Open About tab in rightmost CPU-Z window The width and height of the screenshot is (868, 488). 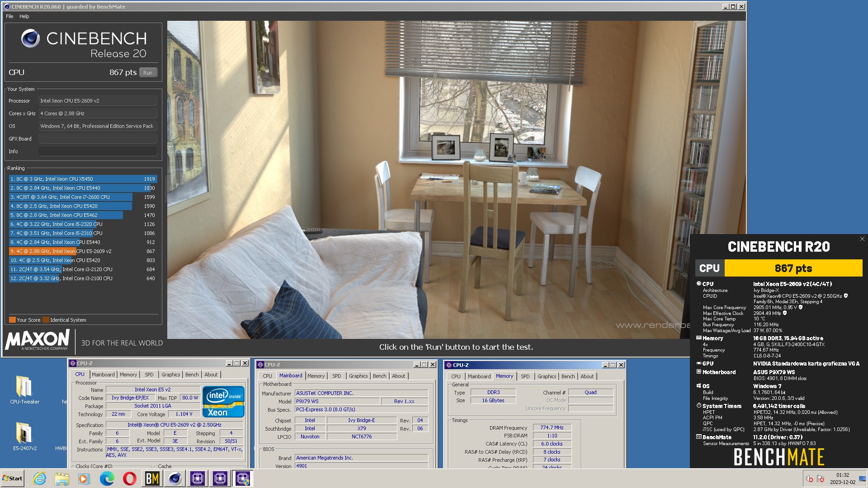point(587,376)
